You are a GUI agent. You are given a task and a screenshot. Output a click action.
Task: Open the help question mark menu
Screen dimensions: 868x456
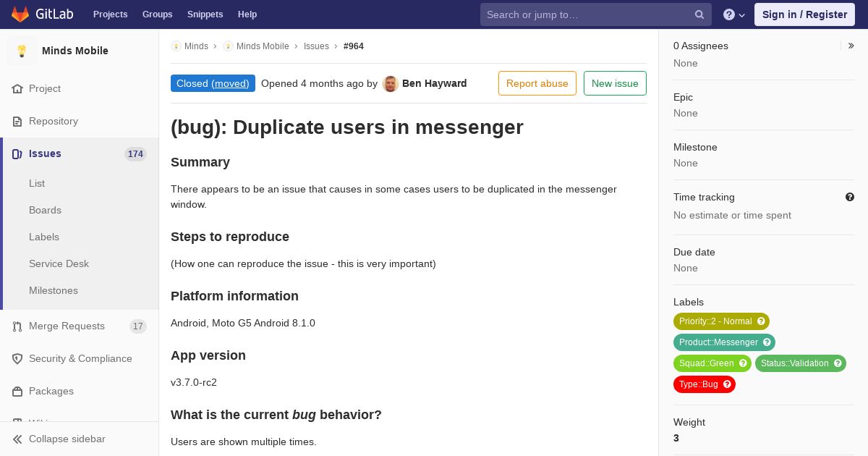[x=734, y=14]
